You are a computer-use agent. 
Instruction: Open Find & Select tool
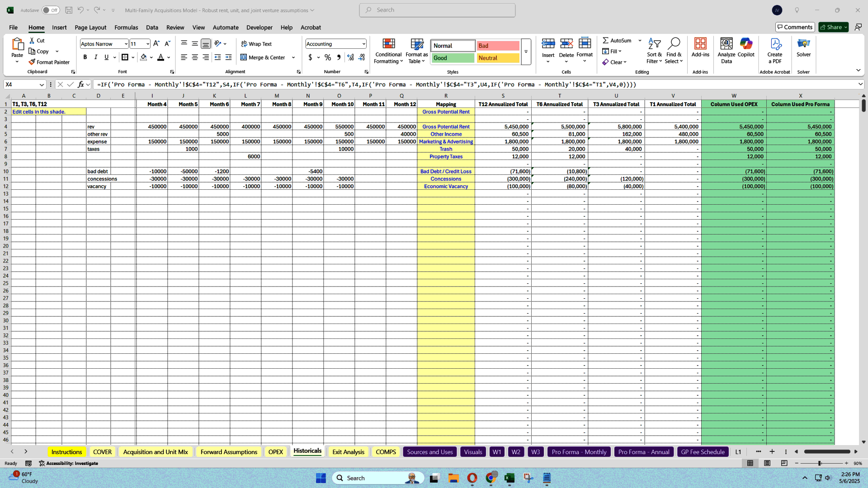pyautogui.click(x=674, y=51)
